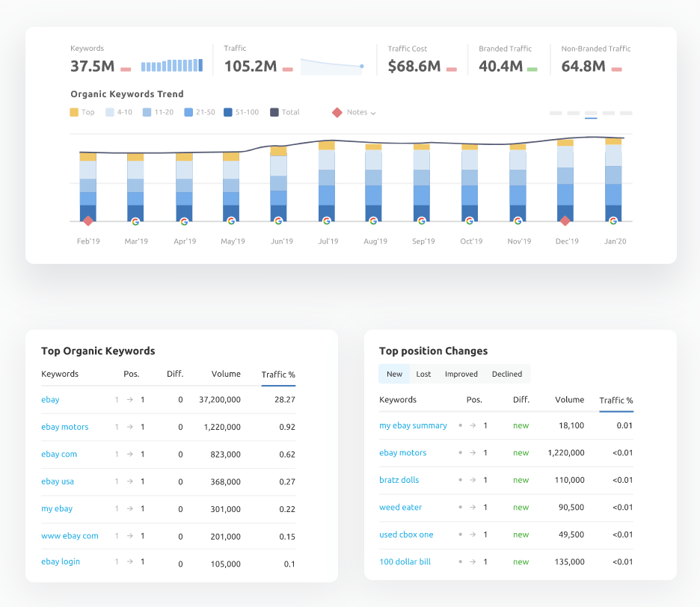The height and width of the screenshot is (607, 700).
Task: Switch to the Declined tab
Action: coord(507,374)
